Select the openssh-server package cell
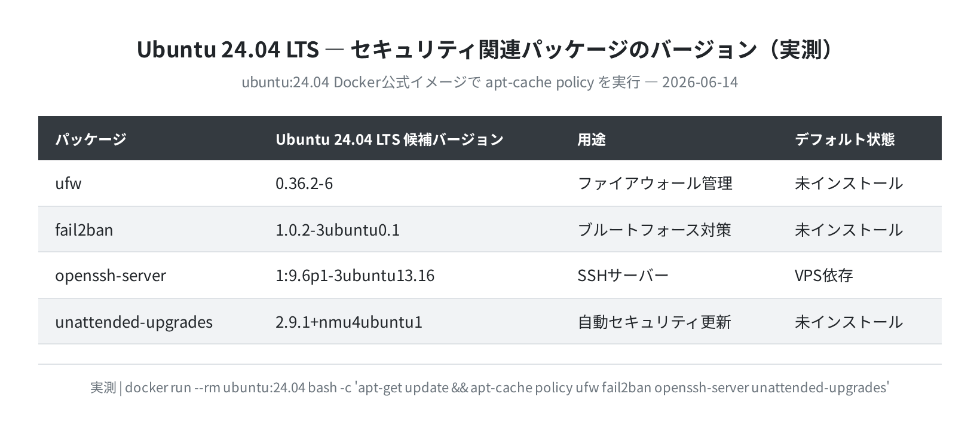The image size is (980, 421). (111, 275)
